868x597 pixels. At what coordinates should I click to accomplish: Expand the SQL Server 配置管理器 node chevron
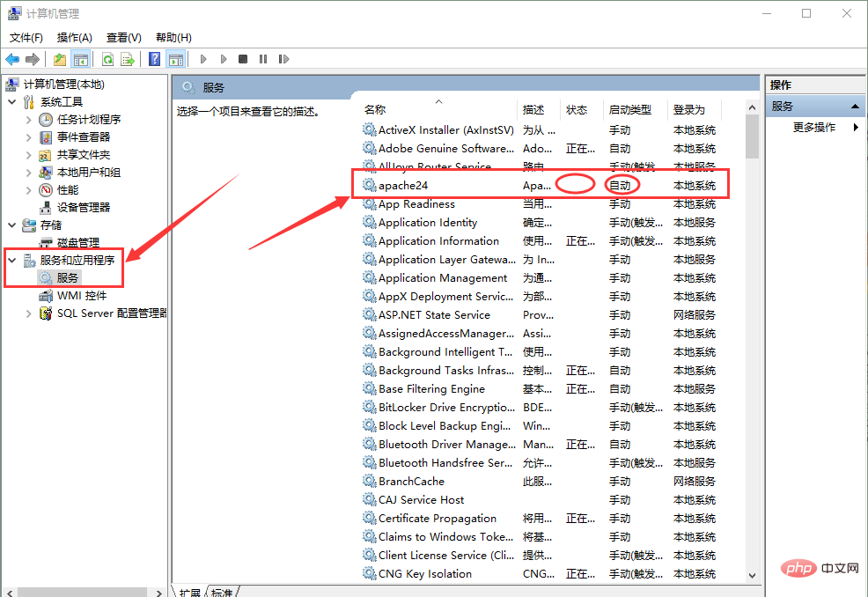point(29,313)
